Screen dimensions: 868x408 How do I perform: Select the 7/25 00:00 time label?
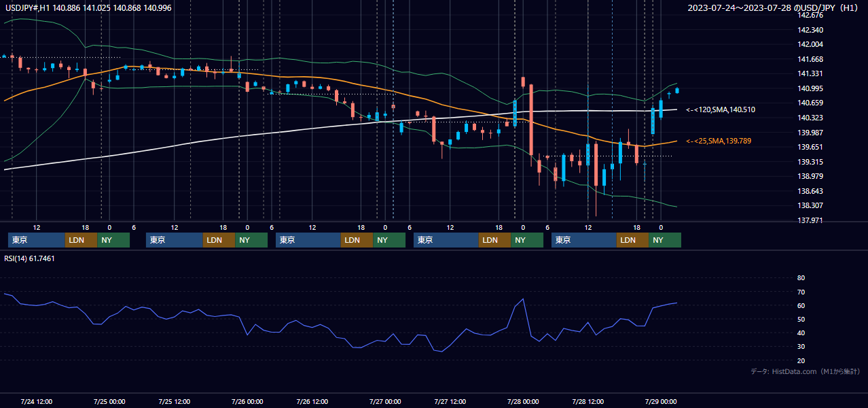point(109,401)
